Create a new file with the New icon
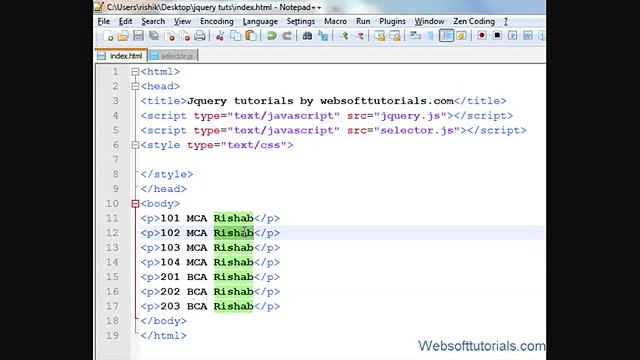Screen dimensions: 640x360 pos(108,36)
